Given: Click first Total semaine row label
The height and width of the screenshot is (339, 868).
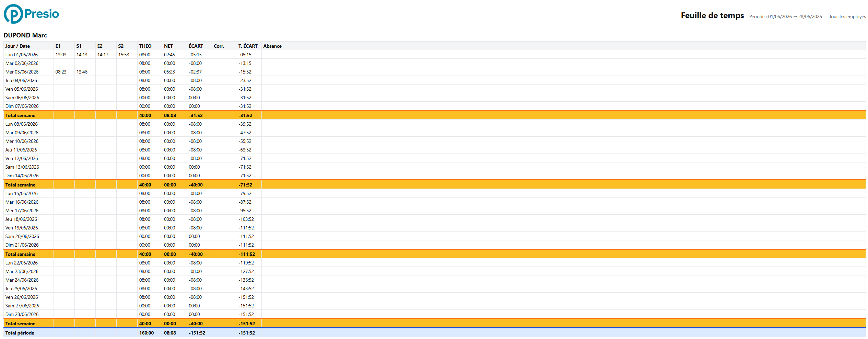Looking at the screenshot, I should [20, 115].
